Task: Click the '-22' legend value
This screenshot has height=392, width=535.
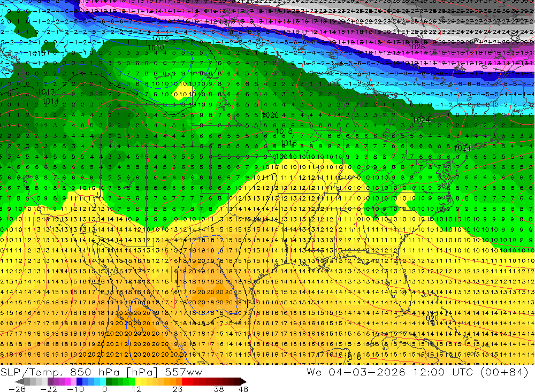Action: click(49, 389)
